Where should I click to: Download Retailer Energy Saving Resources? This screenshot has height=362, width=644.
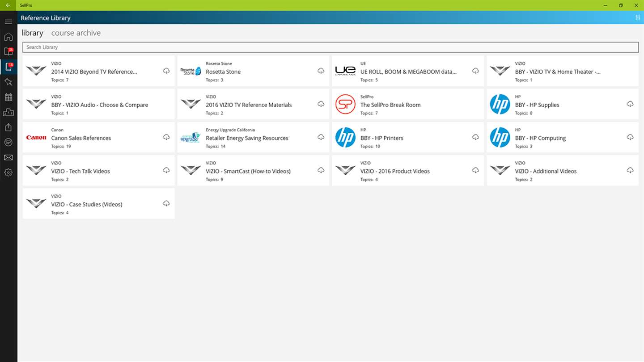[x=321, y=137]
